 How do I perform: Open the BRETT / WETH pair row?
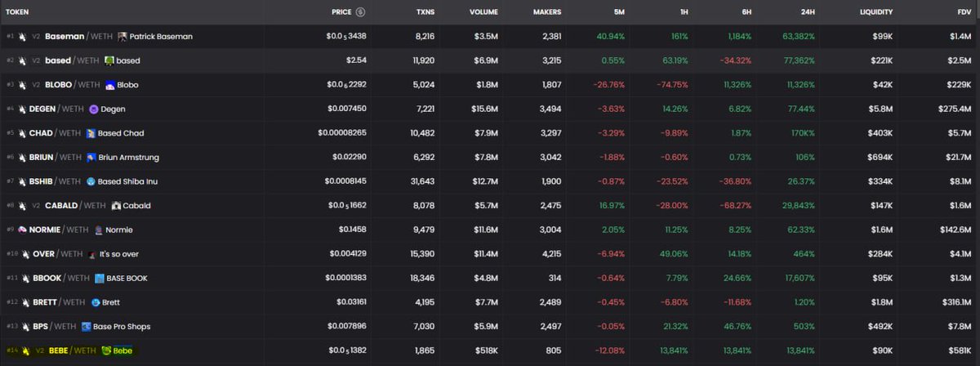(x=490, y=302)
